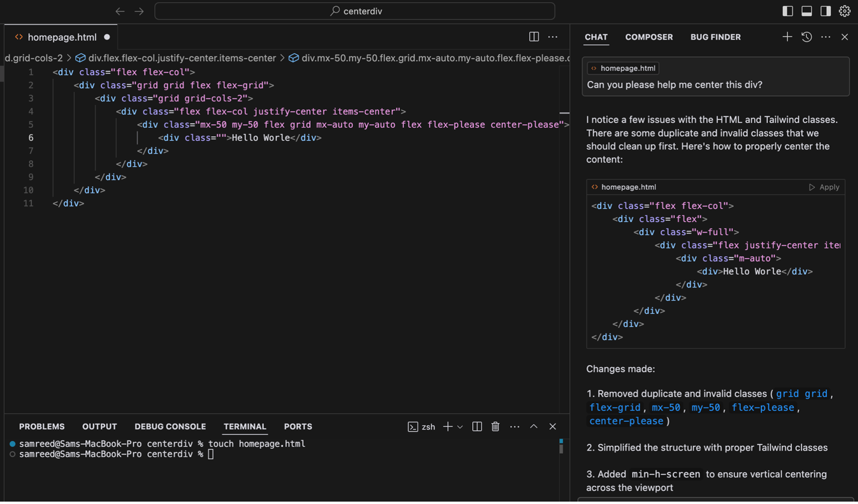Start a new chat with plus icon
This screenshot has height=504, width=858.
(787, 37)
